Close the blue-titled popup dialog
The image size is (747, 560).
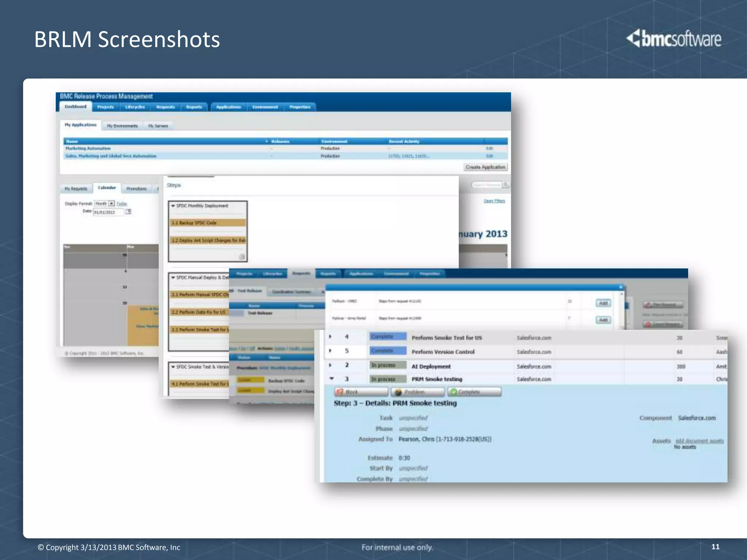click(x=621, y=287)
